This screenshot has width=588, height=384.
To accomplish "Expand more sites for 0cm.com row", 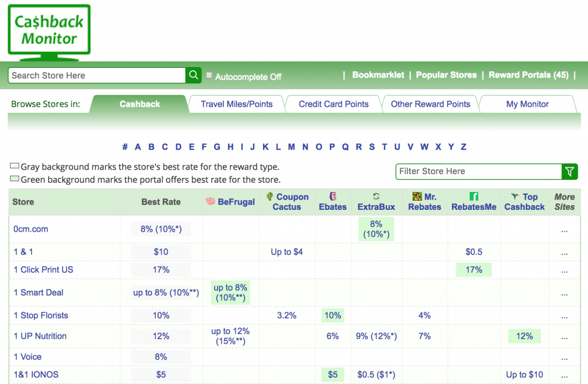I will click(x=564, y=230).
